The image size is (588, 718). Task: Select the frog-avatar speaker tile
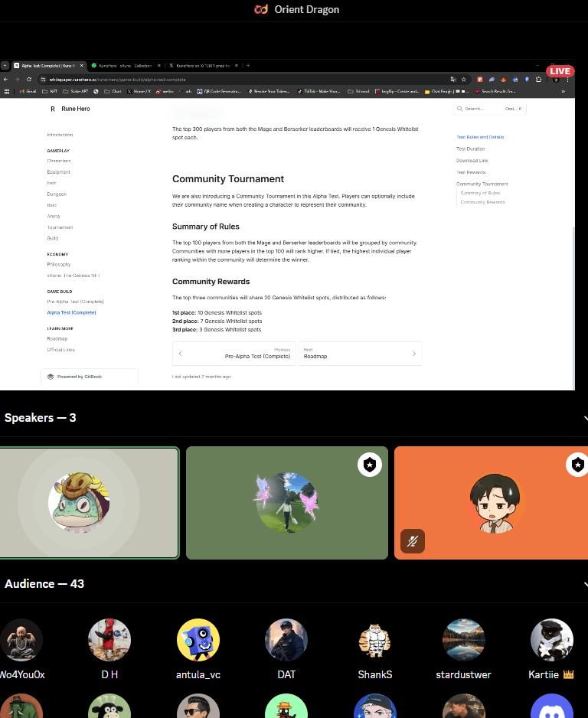coord(89,503)
